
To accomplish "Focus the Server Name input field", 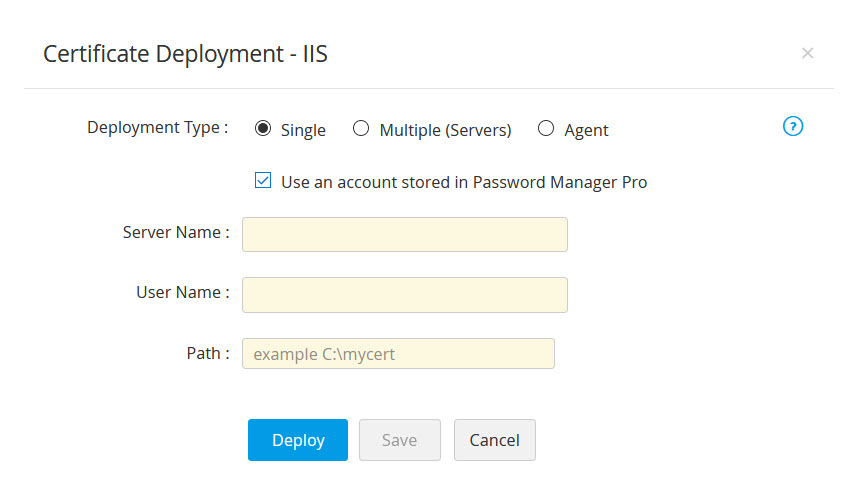I will click(404, 234).
